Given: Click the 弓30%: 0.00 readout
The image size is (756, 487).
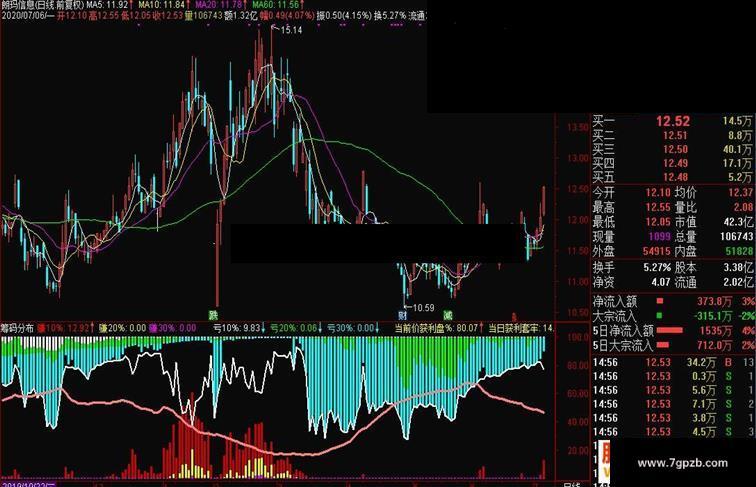Looking at the screenshot, I should [351, 328].
